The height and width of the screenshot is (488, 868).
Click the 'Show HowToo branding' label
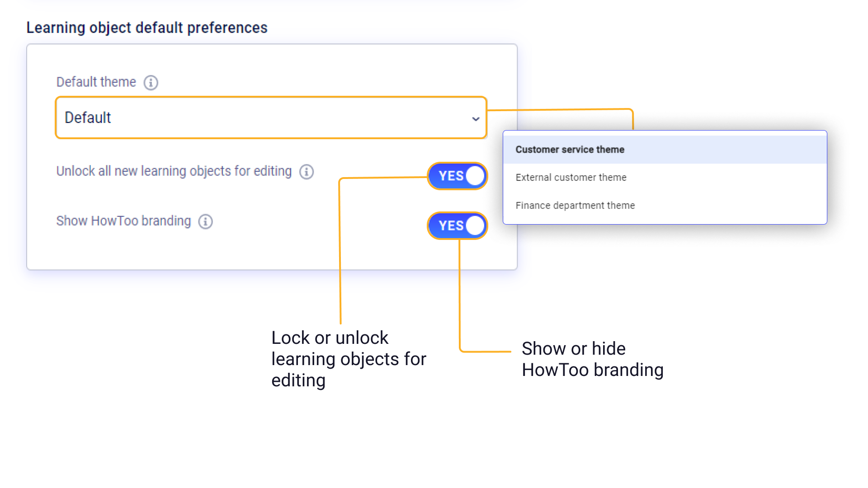point(123,221)
